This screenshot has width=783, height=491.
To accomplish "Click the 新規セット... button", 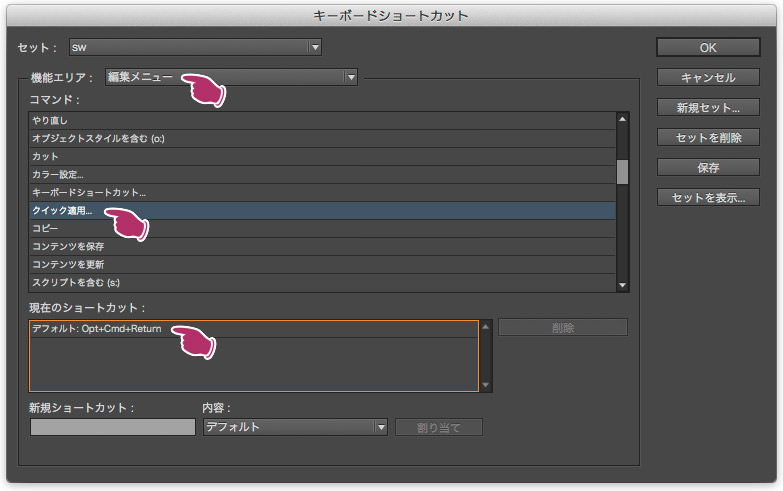I will coord(708,107).
